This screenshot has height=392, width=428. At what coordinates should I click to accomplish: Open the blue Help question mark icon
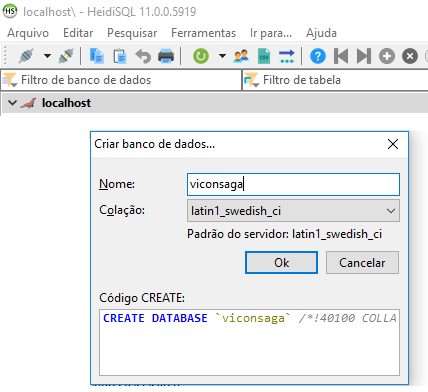pyautogui.click(x=318, y=56)
